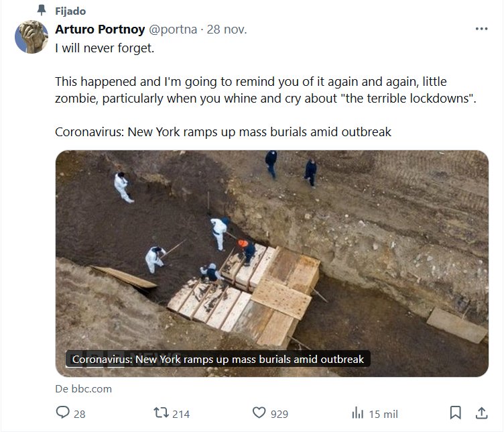Click the pinned pushpin icon
504x432 pixels.
click(42, 11)
